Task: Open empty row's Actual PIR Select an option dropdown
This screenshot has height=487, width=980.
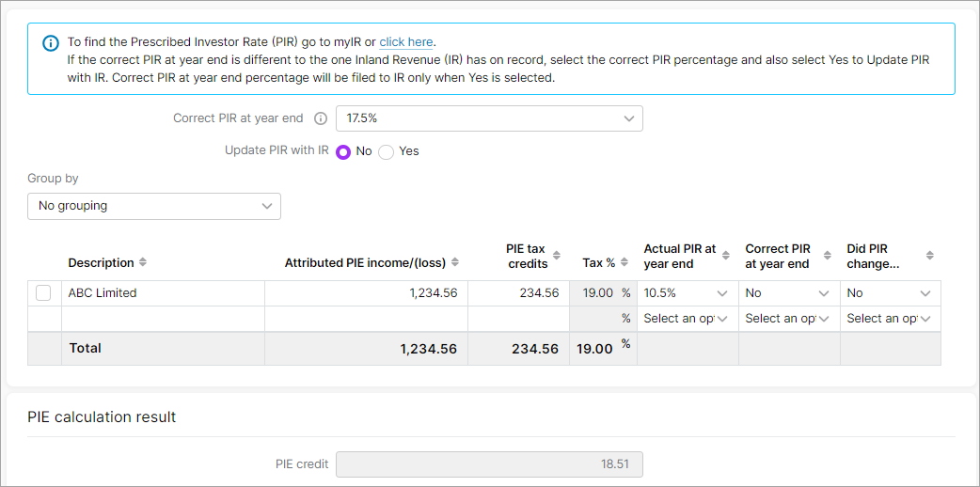Action: click(687, 318)
